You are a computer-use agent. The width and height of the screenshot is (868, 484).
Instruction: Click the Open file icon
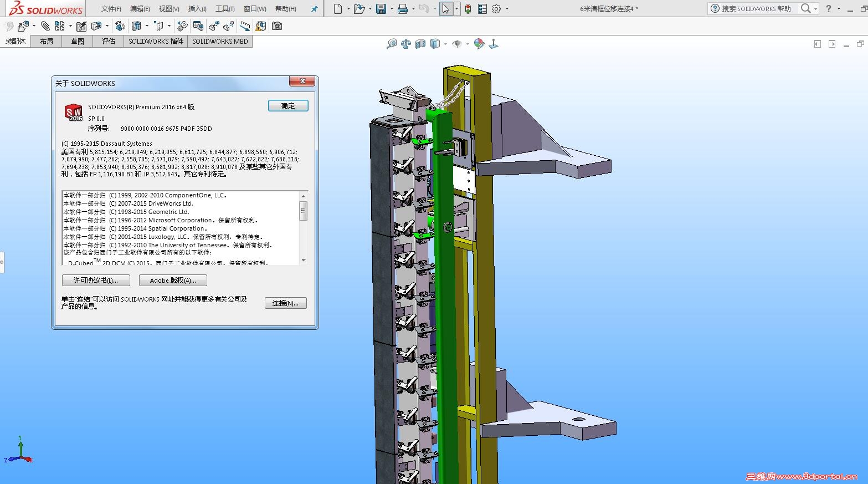pyautogui.click(x=359, y=9)
